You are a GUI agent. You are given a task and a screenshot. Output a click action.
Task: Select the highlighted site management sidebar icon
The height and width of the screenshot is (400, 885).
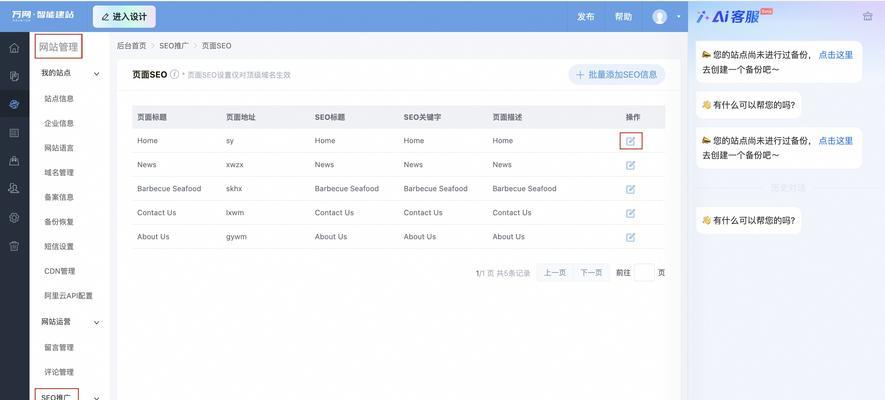[14, 104]
